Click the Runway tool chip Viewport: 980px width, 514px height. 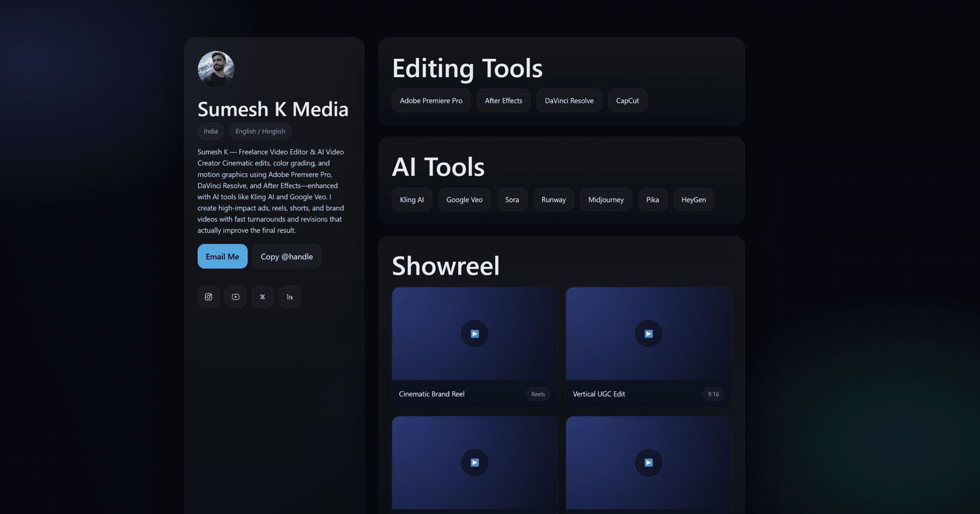553,200
